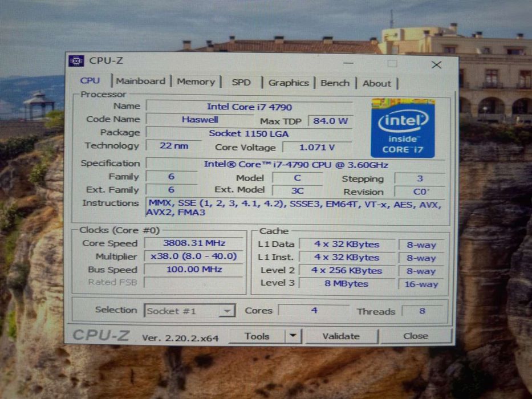Switch to the CPU tab

pos(90,81)
